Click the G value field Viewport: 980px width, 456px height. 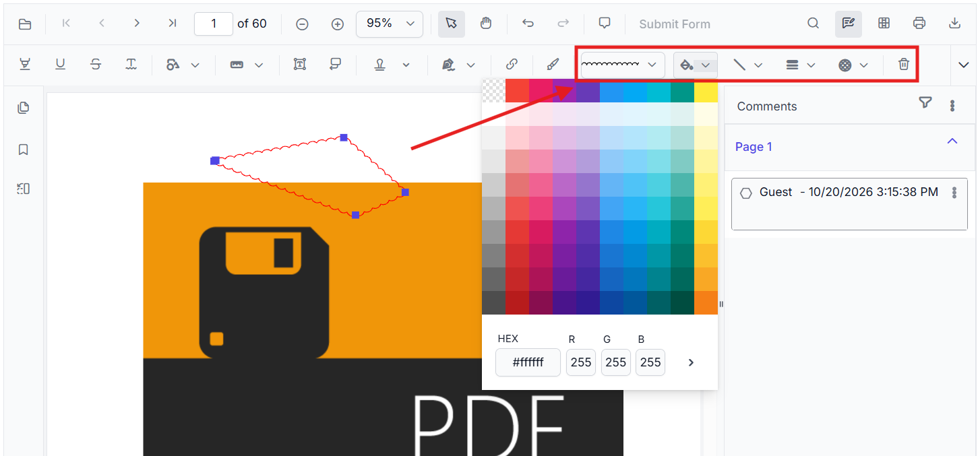point(615,362)
